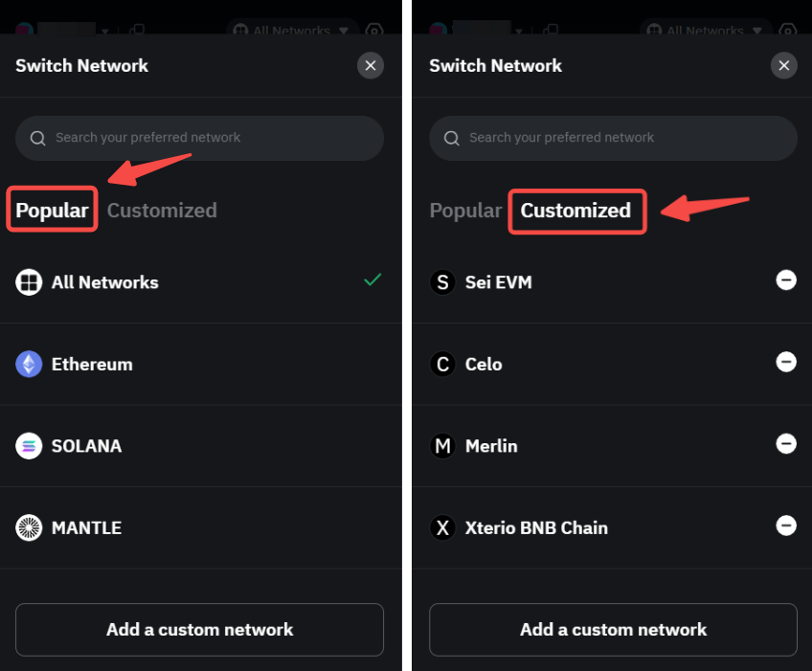Click the Sei EVM letter icon
The width and height of the screenshot is (812, 671).
click(442, 282)
